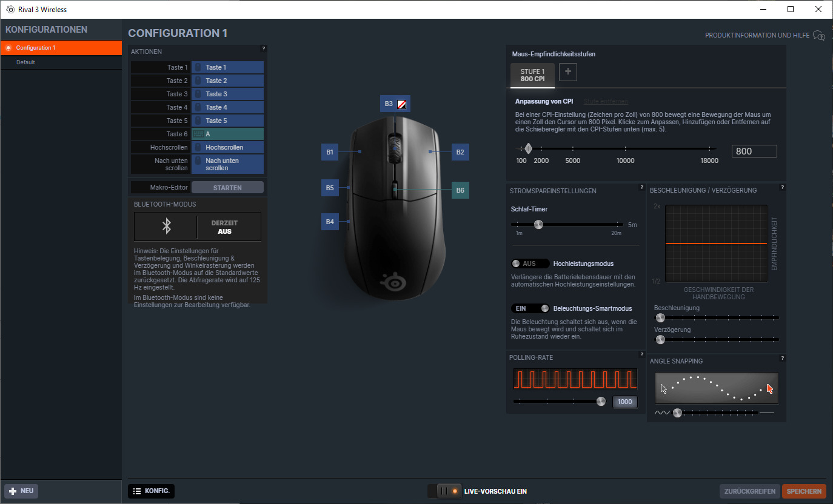833x504 pixels.
Task: Click the KONFIGURATIONEN sidebar header
Action: [46, 30]
